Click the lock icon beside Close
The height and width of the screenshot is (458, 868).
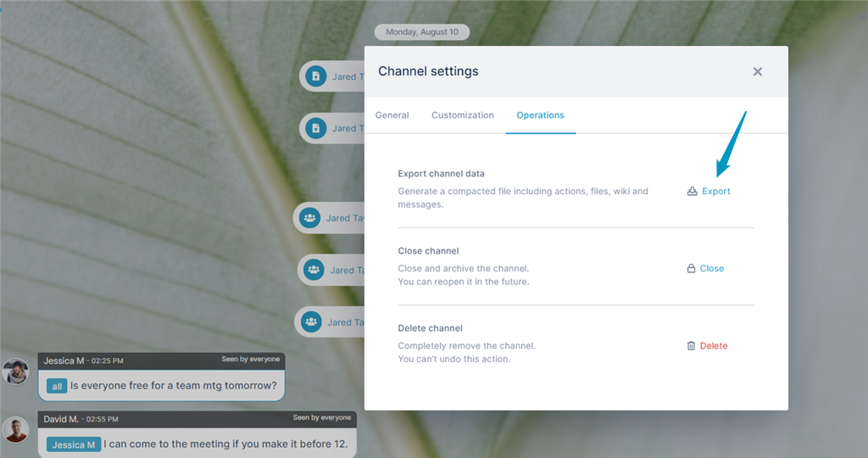(x=691, y=269)
